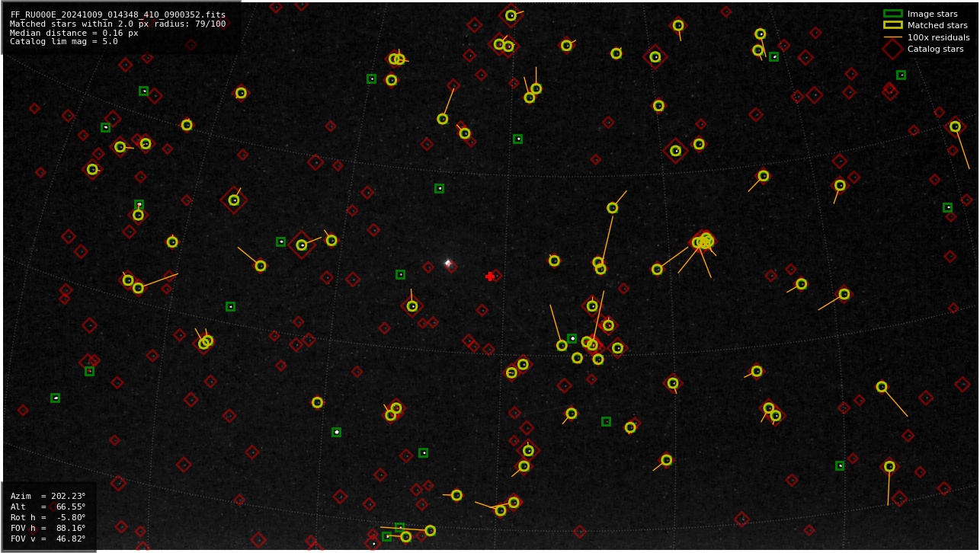The image size is (980, 553).
Task: Click the red cross field-center marker
Action: click(x=490, y=276)
